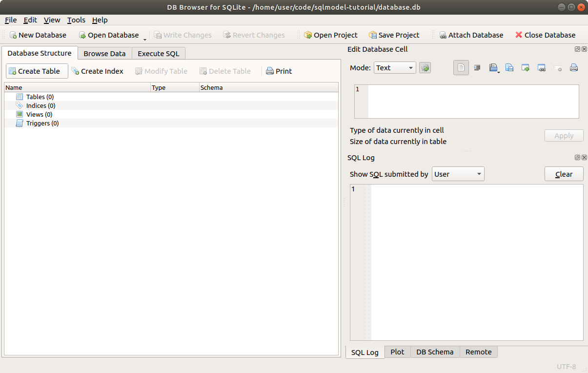Click the printer icon in Edit Database Cell
Viewport: 588px width, 373px height.
click(x=574, y=68)
